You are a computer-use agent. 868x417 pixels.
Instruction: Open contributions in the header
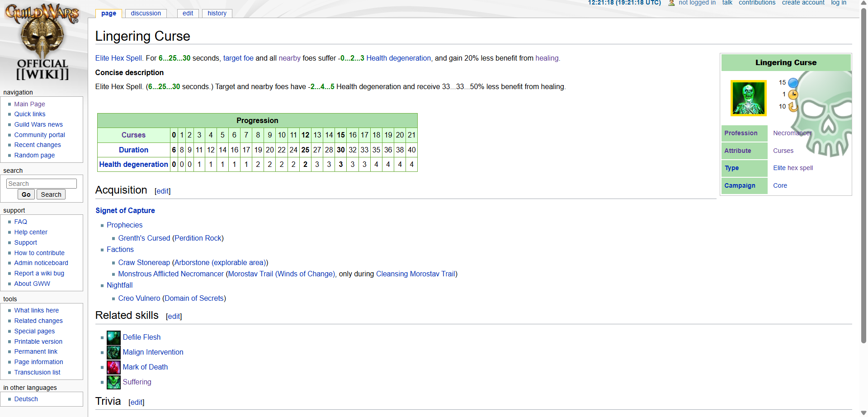(x=757, y=3)
